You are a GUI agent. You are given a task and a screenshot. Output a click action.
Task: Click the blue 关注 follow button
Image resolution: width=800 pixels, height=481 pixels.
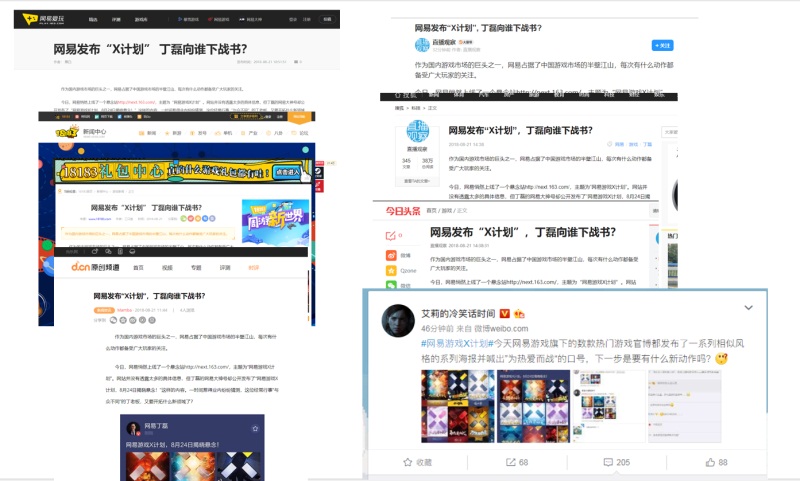(x=662, y=45)
